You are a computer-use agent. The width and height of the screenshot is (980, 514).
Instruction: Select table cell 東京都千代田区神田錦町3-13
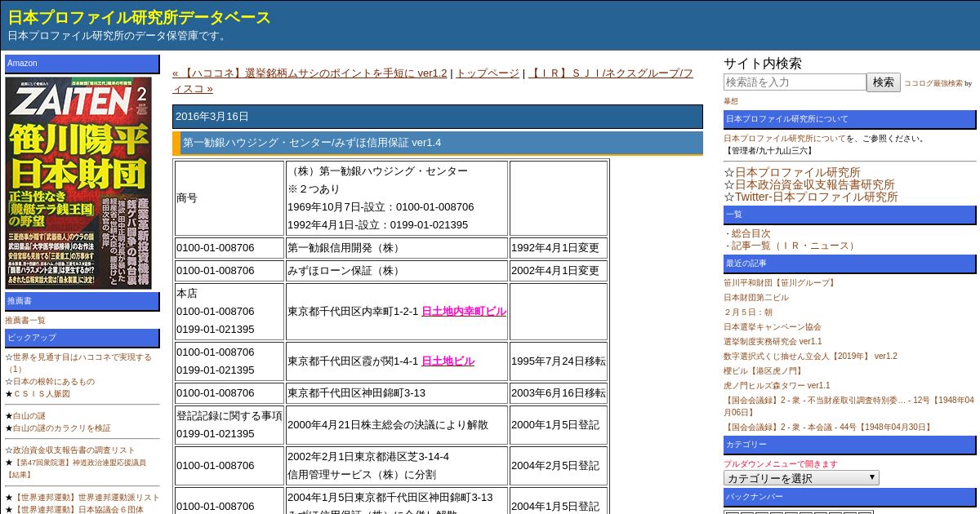[x=397, y=393]
